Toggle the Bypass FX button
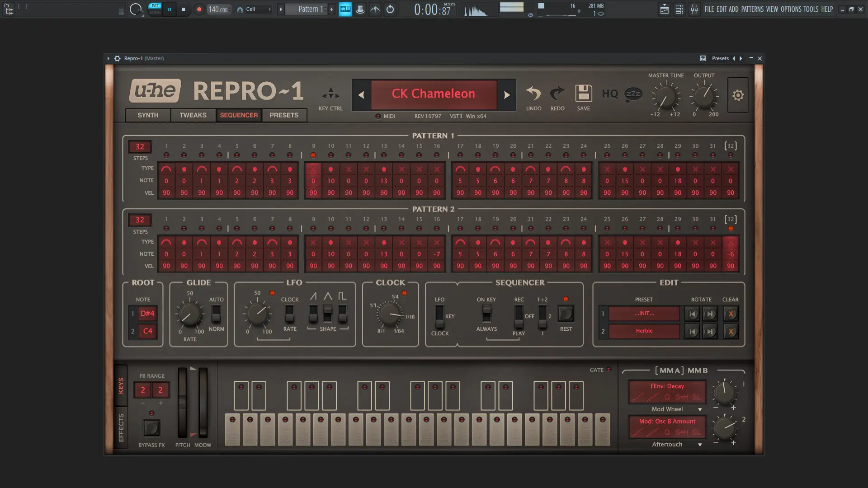Image resolution: width=868 pixels, height=488 pixels. [x=151, y=427]
